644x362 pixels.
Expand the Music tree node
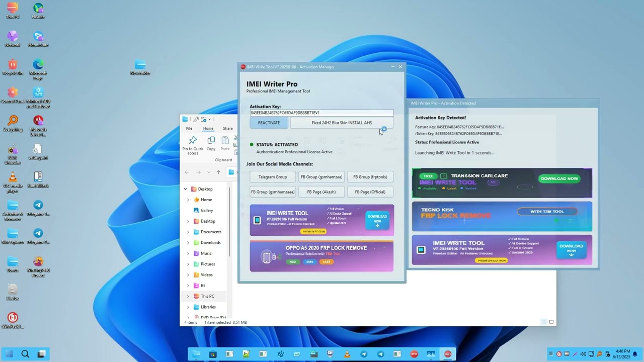point(188,253)
